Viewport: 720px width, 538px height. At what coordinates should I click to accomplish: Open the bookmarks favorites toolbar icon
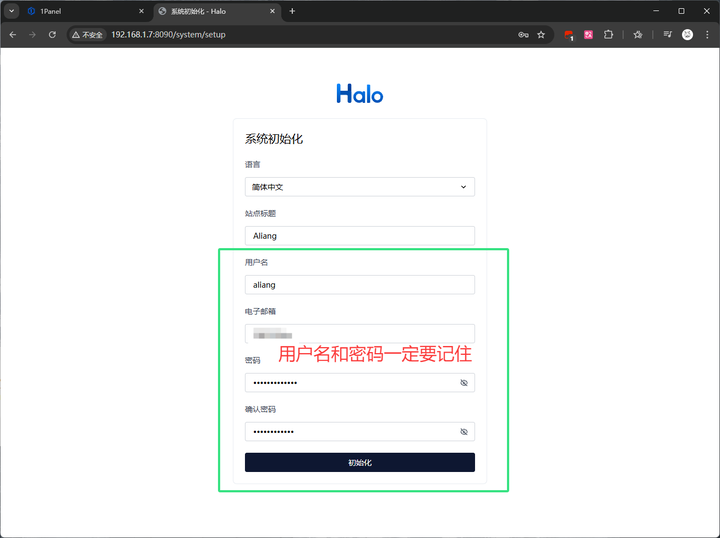638,34
